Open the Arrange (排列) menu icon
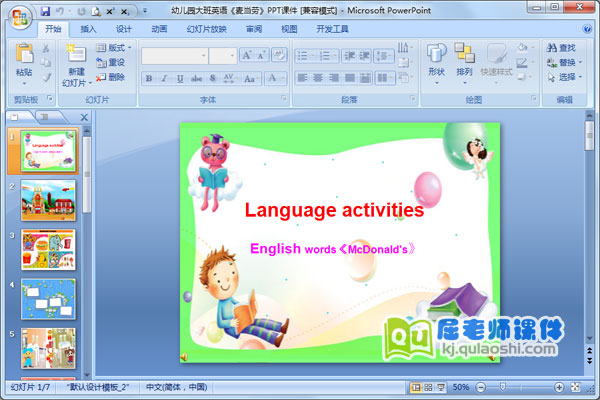This screenshot has width=600, height=400. (465, 53)
